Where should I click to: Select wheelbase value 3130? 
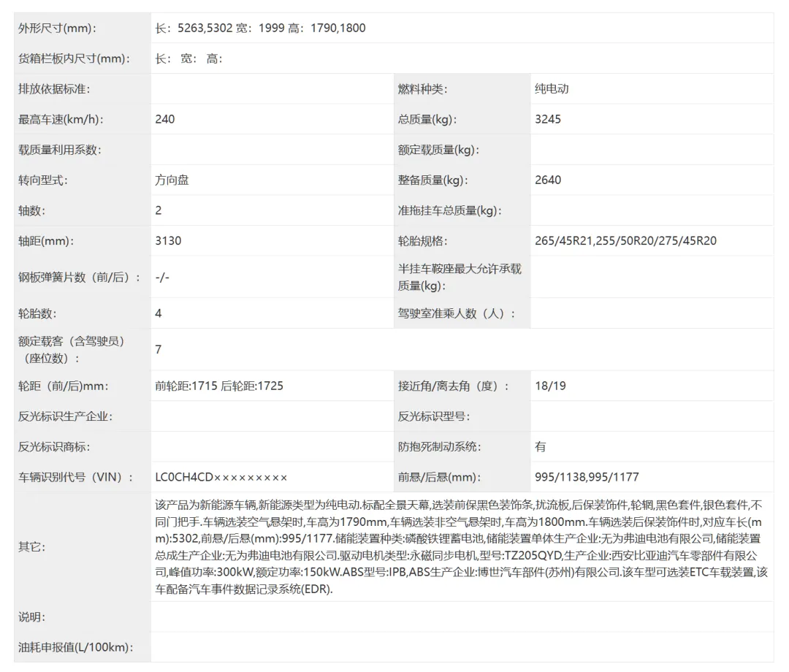coord(168,241)
